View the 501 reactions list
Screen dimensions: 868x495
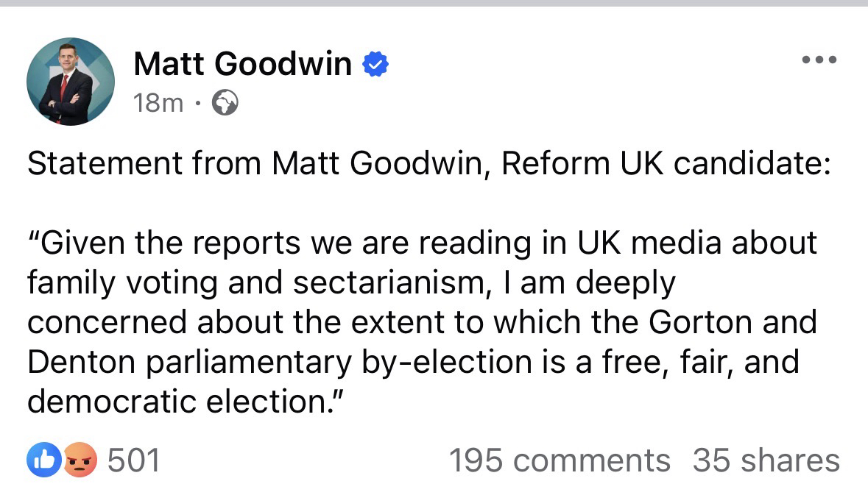coord(133,460)
